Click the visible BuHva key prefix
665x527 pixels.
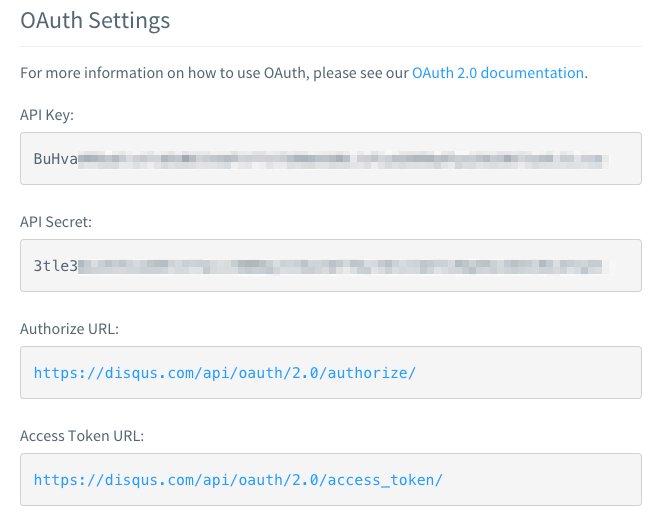56,159
